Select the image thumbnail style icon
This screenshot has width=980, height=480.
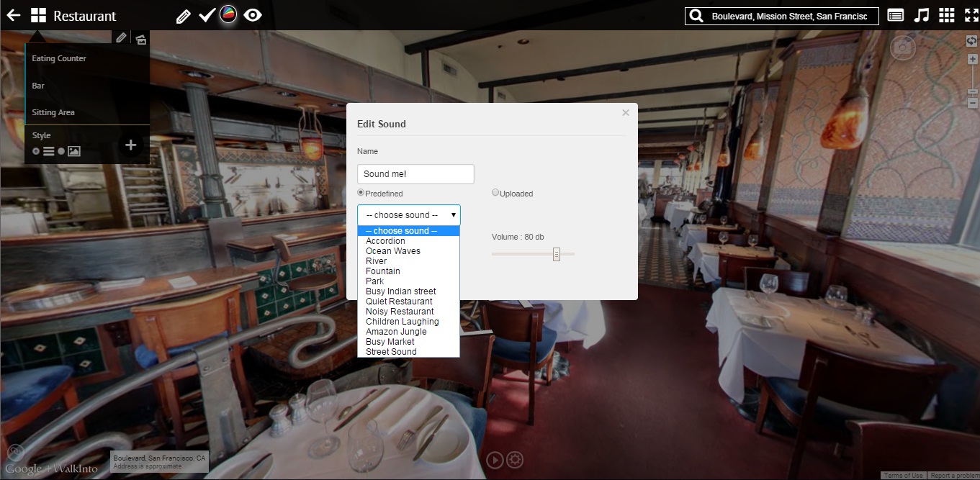tap(73, 151)
